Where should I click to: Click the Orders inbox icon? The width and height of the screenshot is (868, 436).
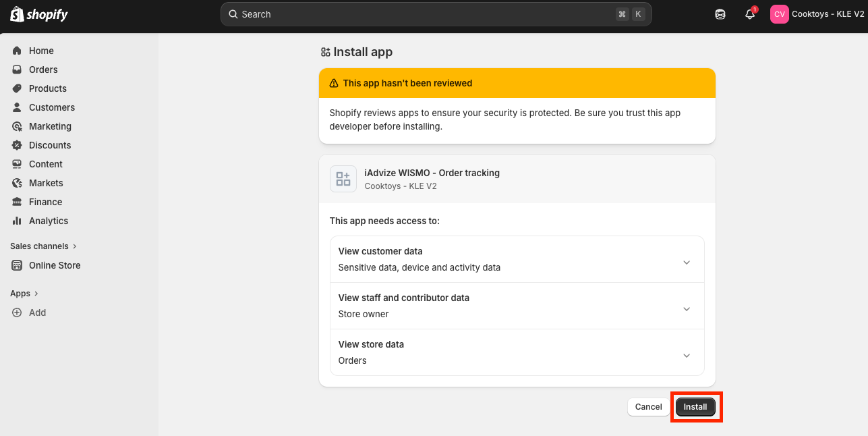coord(17,70)
